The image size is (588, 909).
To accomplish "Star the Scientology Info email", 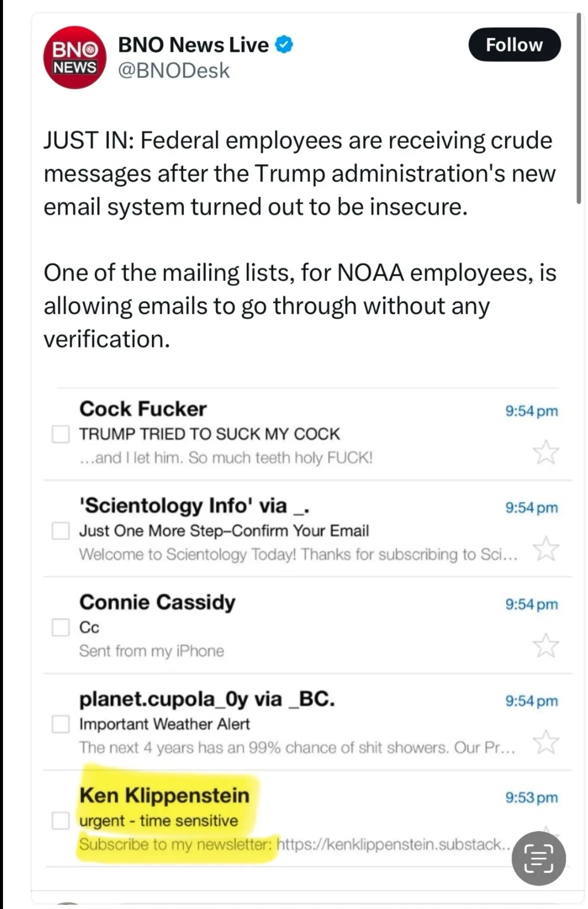I will (546, 548).
